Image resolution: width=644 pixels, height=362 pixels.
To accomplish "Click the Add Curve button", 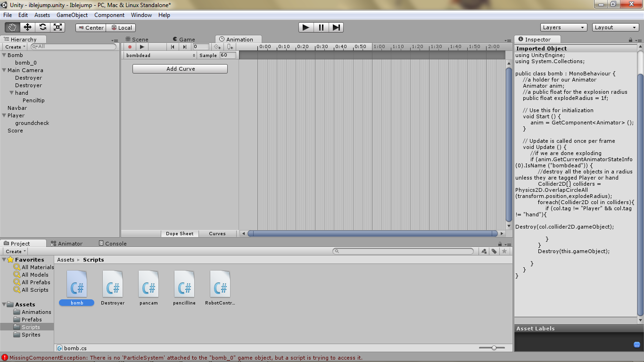I will tap(180, 69).
